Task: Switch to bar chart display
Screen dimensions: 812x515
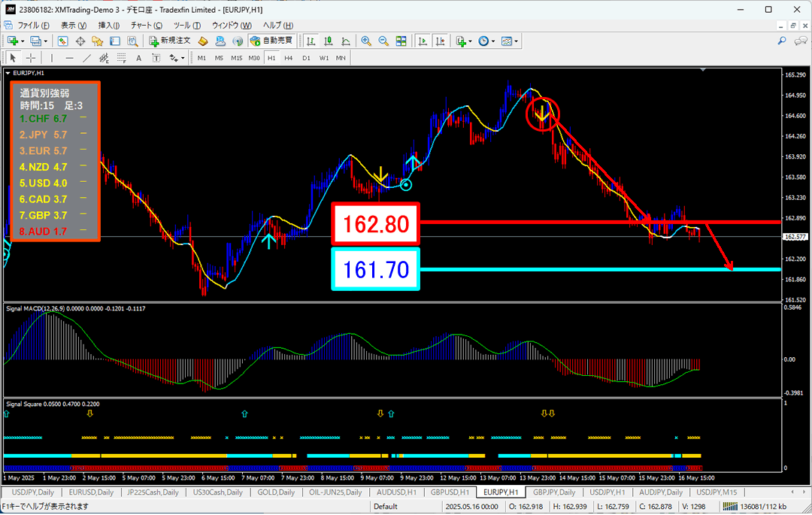Action: (311, 41)
